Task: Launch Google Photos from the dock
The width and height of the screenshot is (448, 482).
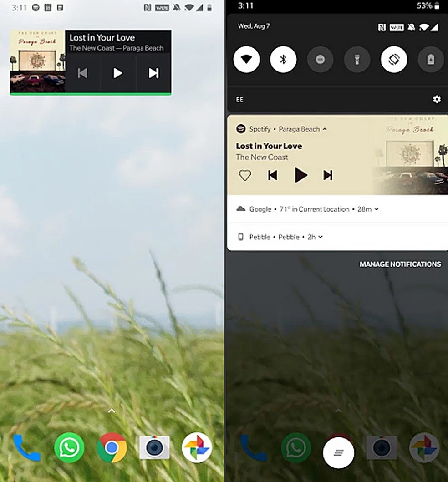Action: point(197,447)
